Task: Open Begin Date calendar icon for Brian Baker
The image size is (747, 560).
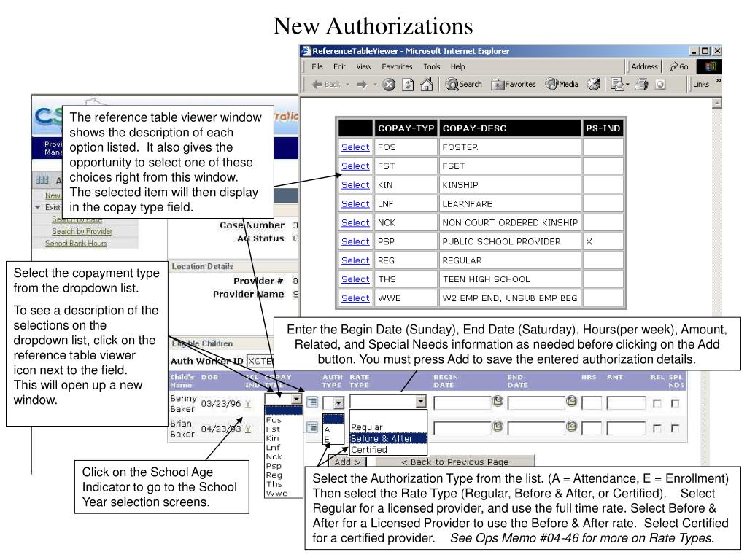Action: [498, 426]
